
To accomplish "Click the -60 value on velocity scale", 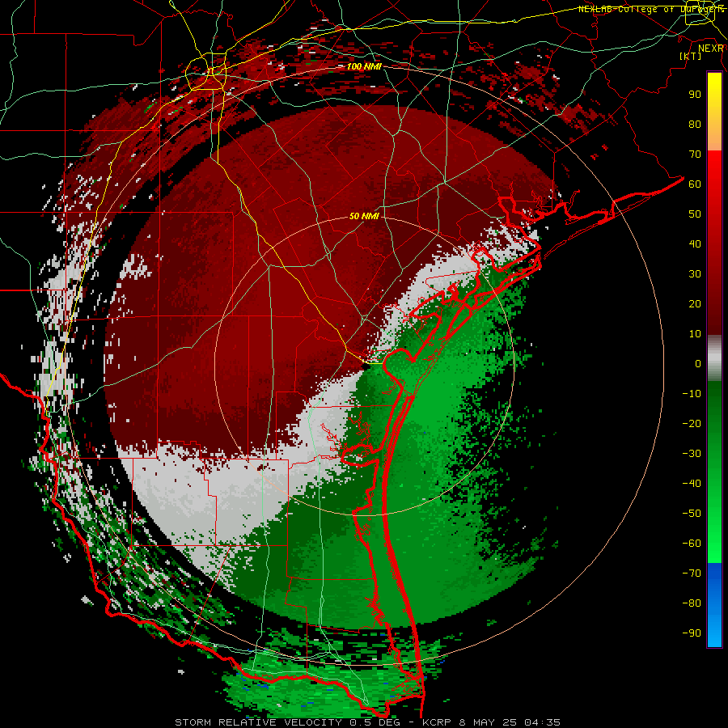I will click(692, 544).
